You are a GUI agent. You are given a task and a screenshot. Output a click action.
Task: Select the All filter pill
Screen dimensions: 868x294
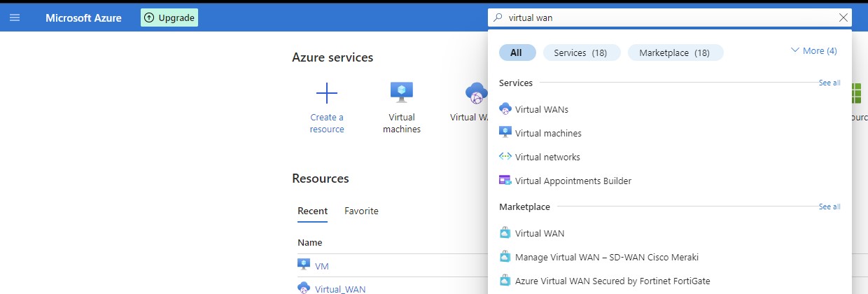(x=517, y=52)
